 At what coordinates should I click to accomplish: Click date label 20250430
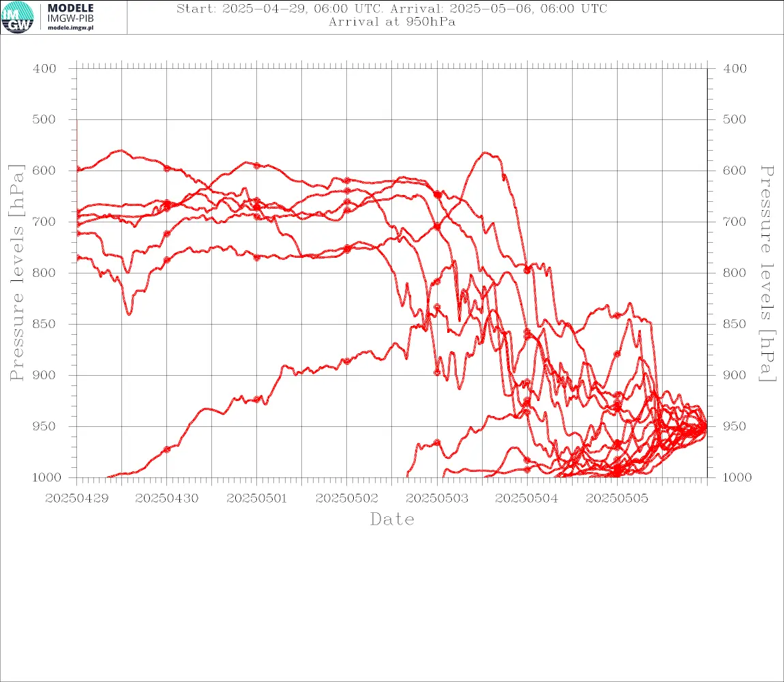tap(167, 499)
